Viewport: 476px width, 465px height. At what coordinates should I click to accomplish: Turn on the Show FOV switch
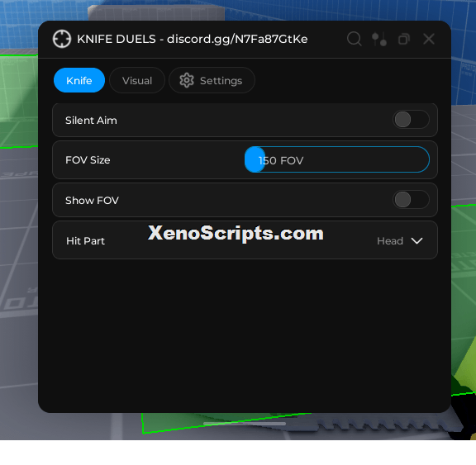[411, 200]
